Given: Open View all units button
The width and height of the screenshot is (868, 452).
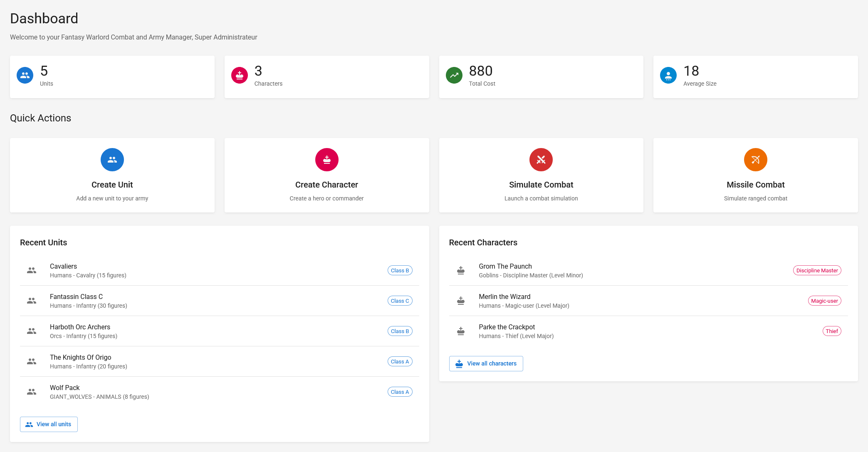Looking at the screenshot, I should (49, 424).
